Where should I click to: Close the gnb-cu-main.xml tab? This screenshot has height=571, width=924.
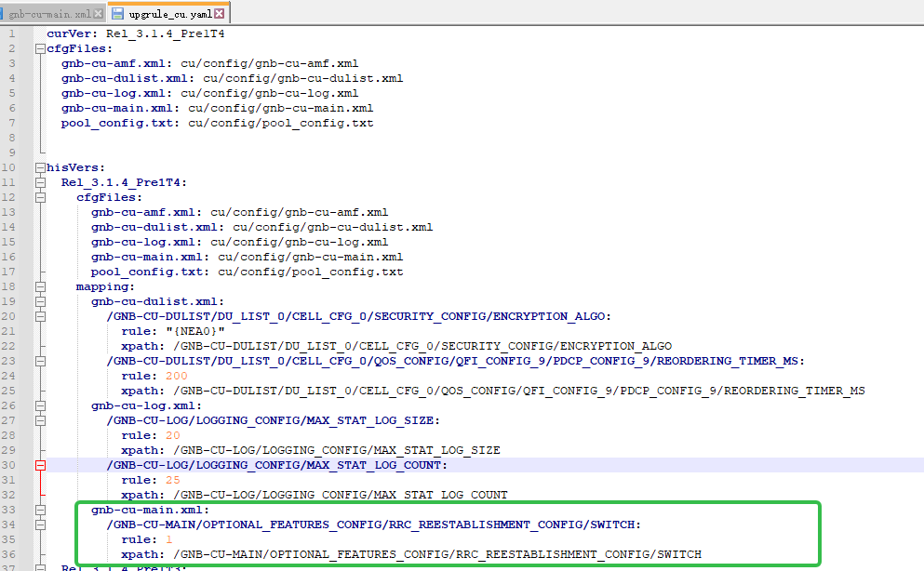99,14
